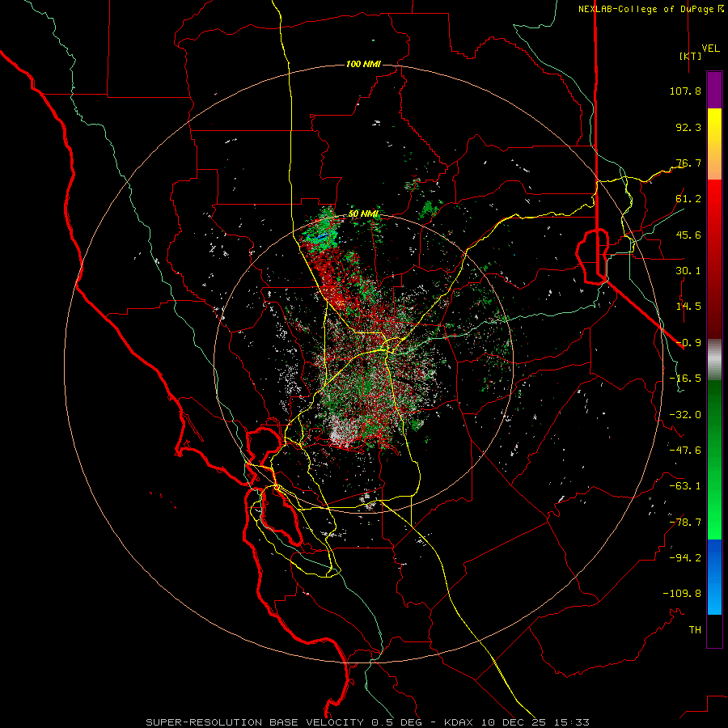Click the 50 NMI range ring label

click(363, 214)
